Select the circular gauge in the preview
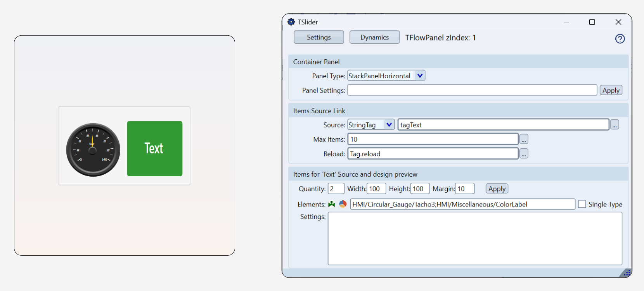 93,150
